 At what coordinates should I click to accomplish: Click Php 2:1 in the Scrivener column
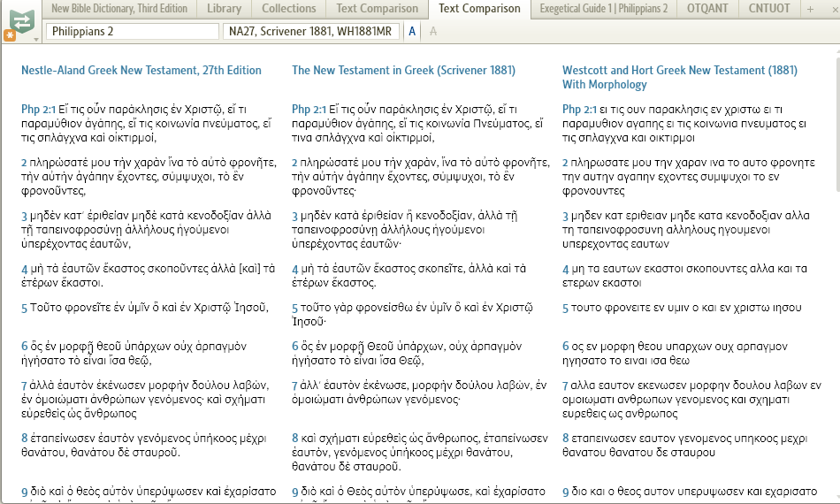click(309, 110)
